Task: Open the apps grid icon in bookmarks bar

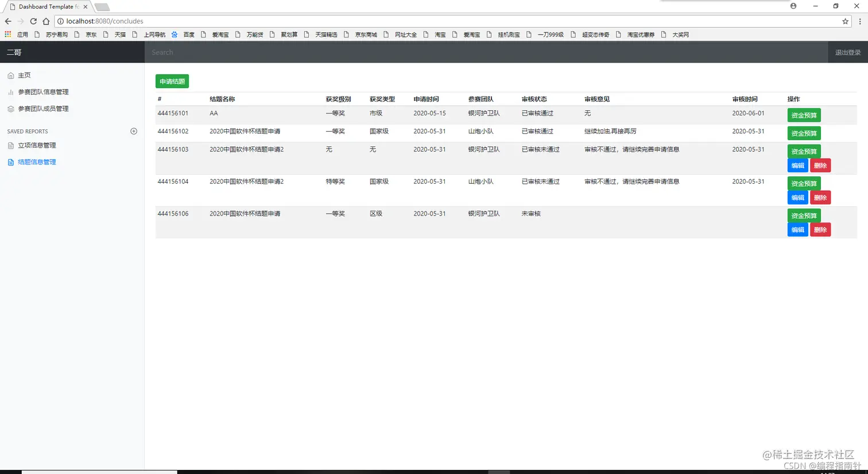Action: click(8, 34)
